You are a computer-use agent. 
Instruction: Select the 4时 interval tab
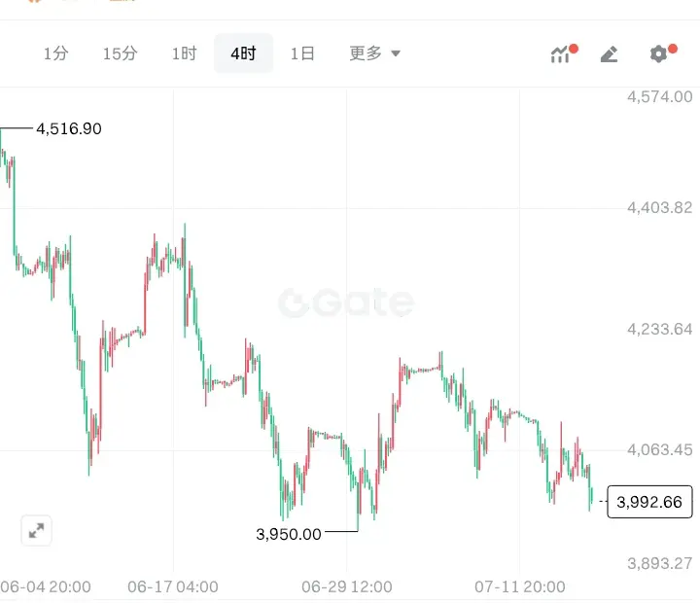pos(243,53)
